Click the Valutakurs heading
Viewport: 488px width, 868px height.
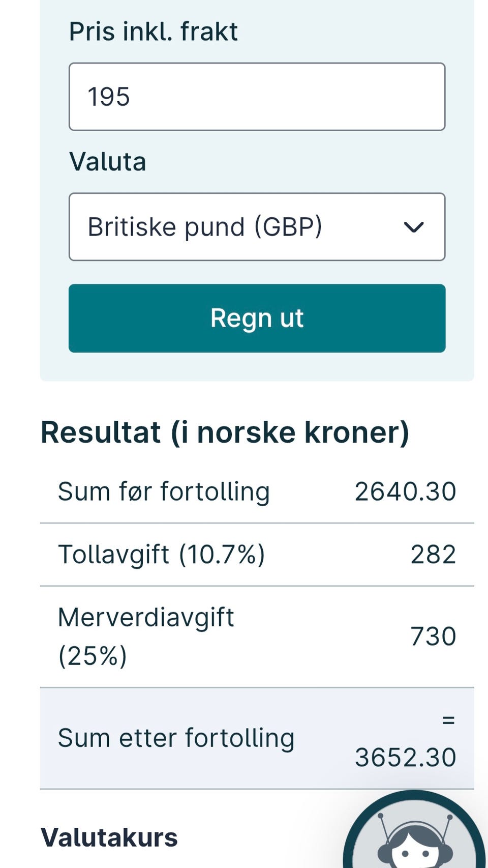[x=109, y=837]
